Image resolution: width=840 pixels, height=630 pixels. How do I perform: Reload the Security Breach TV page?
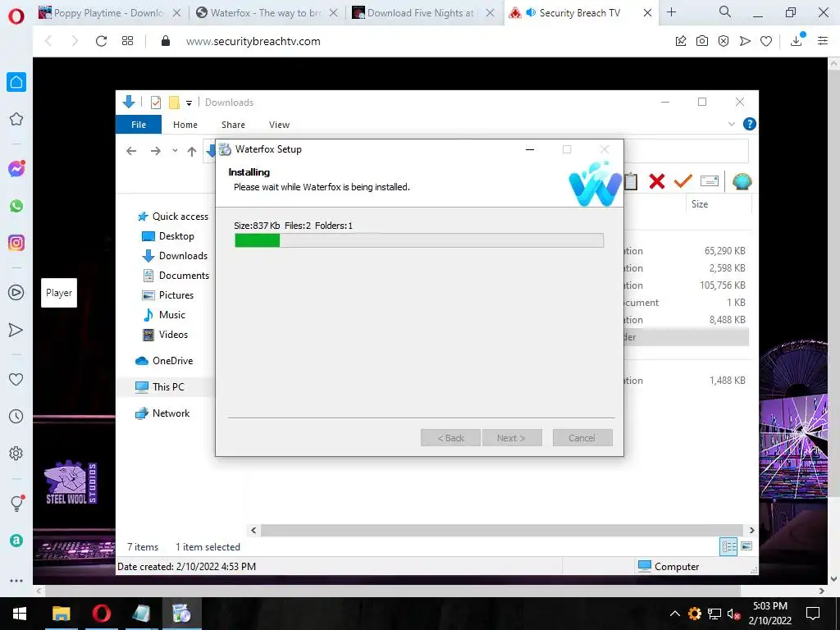click(x=101, y=41)
